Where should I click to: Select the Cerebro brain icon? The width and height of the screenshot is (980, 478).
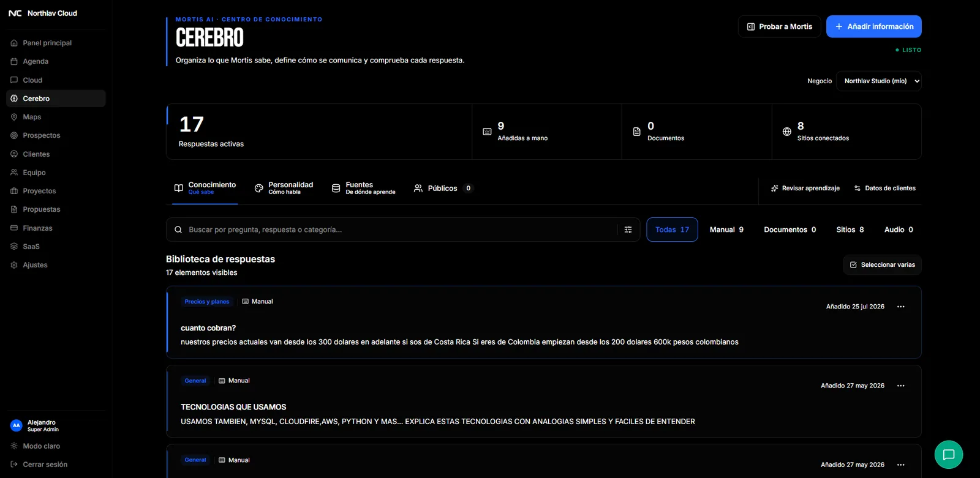pos(14,99)
